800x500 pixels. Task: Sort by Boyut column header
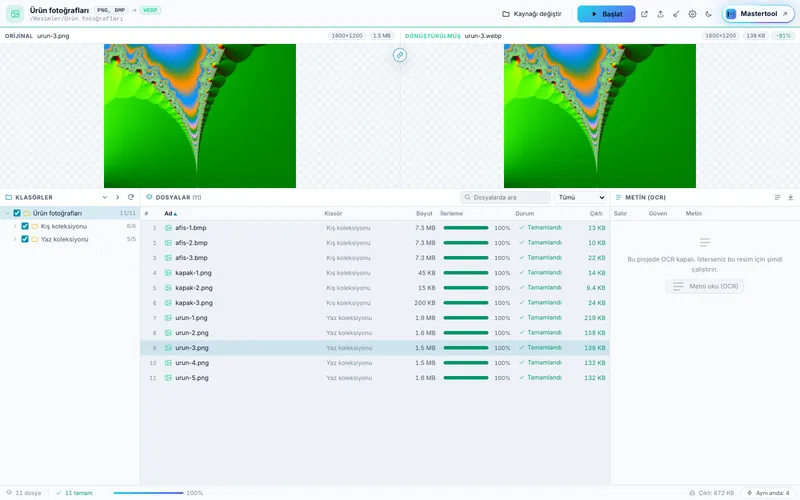tap(424, 214)
